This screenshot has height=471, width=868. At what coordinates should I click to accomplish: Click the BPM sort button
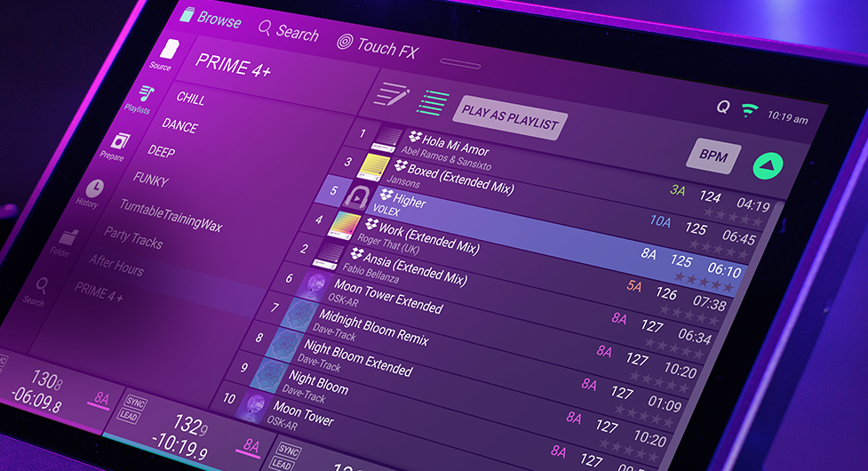[713, 156]
